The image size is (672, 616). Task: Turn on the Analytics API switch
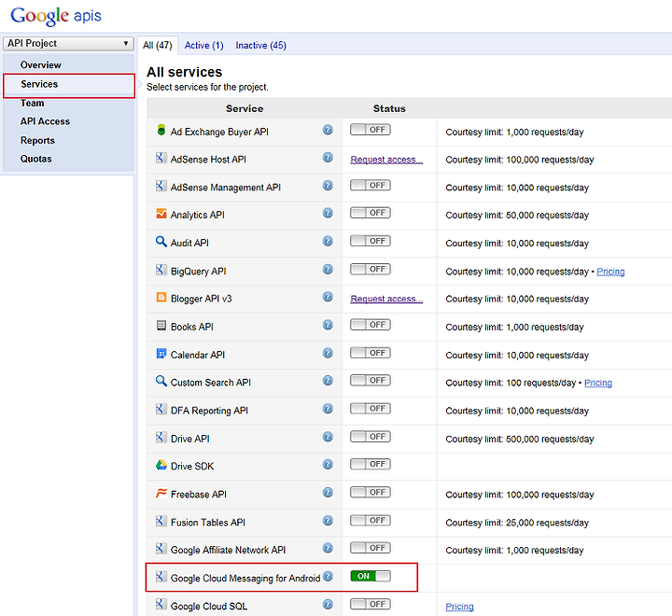[371, 213]
